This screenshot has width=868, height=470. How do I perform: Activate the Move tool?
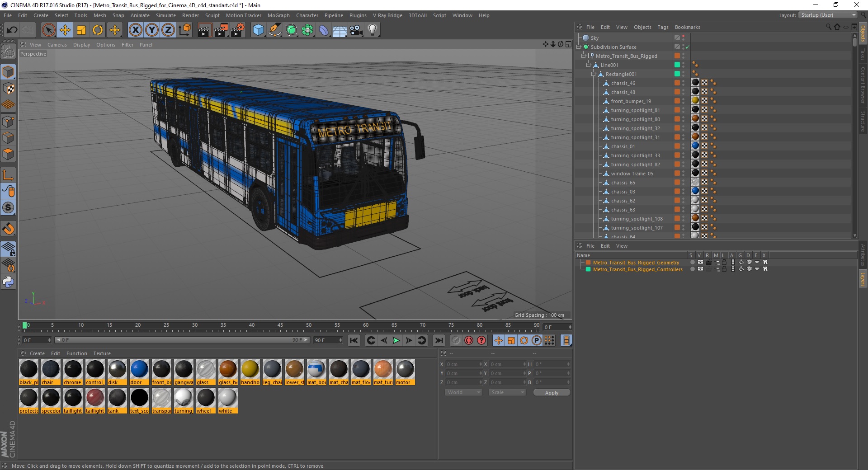(65, 30)
